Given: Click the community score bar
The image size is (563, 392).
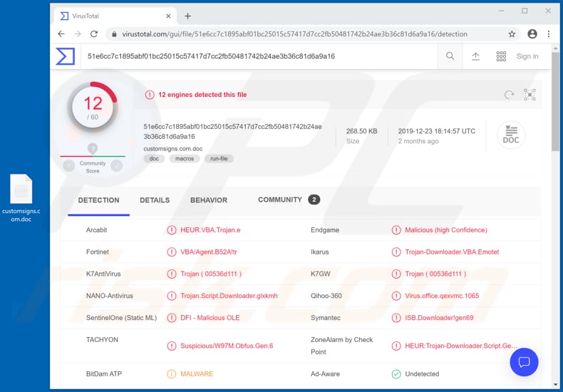Looking at the screenshot, I should tap(93, 156).
